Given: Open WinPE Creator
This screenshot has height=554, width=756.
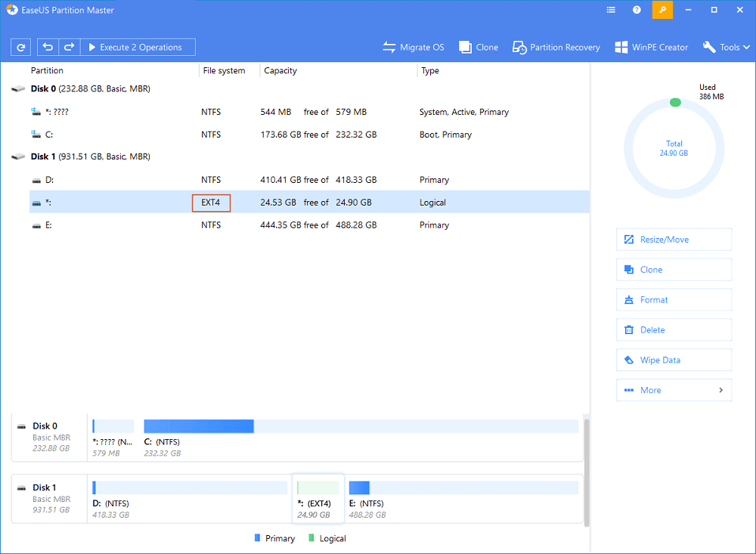Looking at the screenshot, I should 652,48.
